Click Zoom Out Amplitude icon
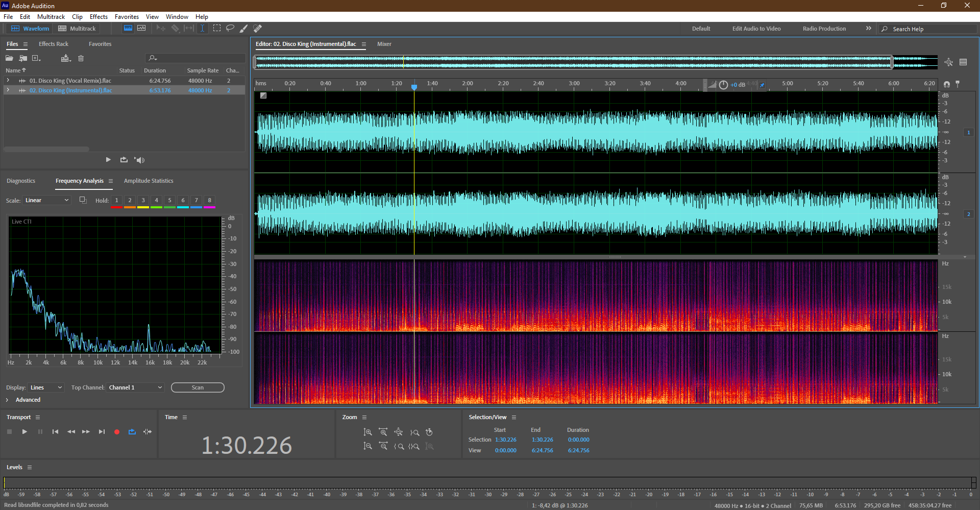This screenshot has width=980, height=510. click(x=367, y=446)
